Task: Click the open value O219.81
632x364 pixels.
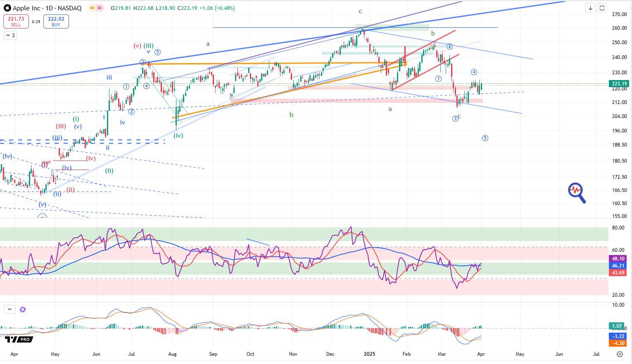Action: click(121, 8)
